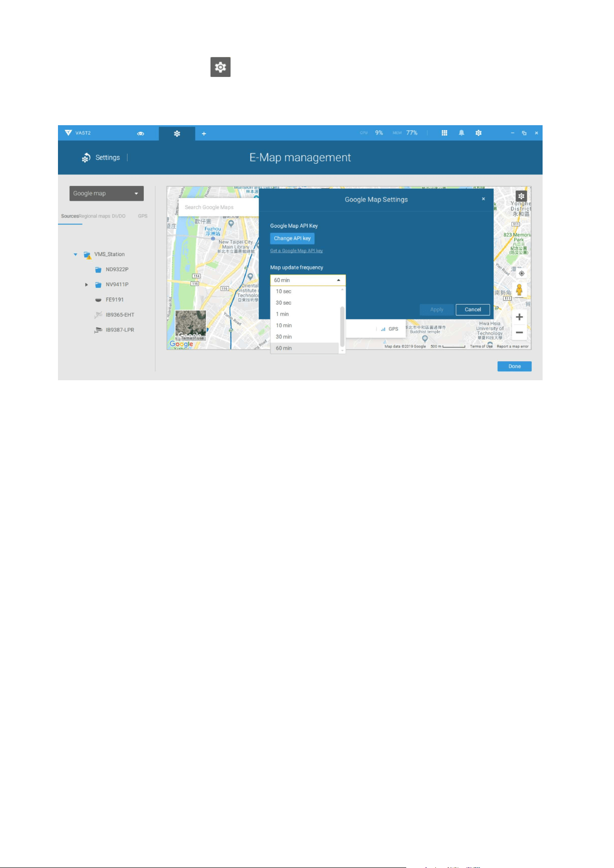Choose 60 min in the list
The width and height of the screenshot is (614, 868).
tap(306, 348)
